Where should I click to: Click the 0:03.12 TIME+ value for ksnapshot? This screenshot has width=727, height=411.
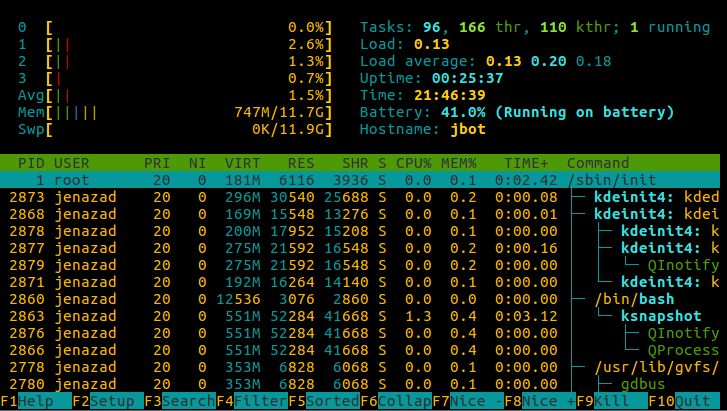(526, 316)
